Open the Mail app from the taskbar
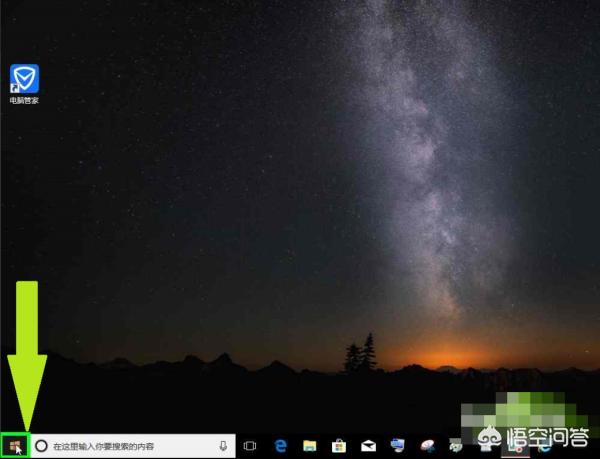The image size is (600, 459). 368,446
